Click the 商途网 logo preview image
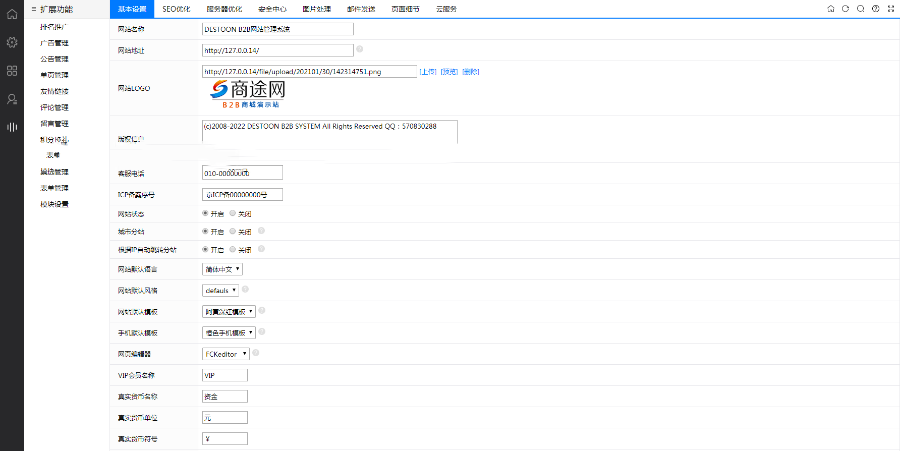 pyautogui.click(x=247, y=95)
